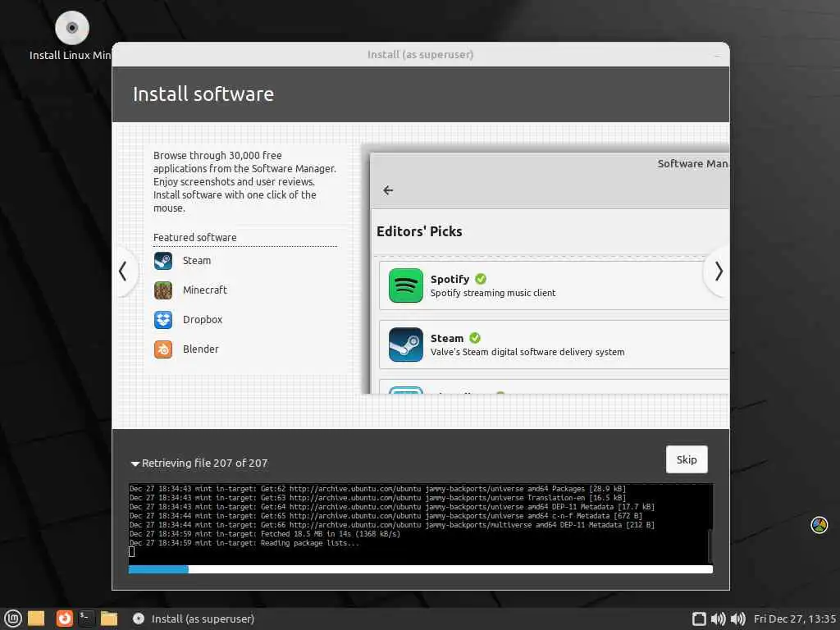Click the Spotify logo in Editors' Picks

point(405,285)
